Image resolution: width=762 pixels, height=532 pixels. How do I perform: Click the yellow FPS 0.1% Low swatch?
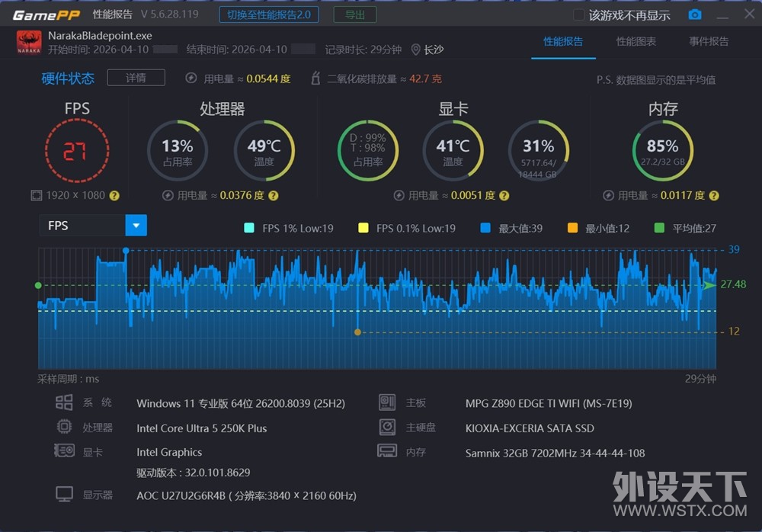(363, 228)
